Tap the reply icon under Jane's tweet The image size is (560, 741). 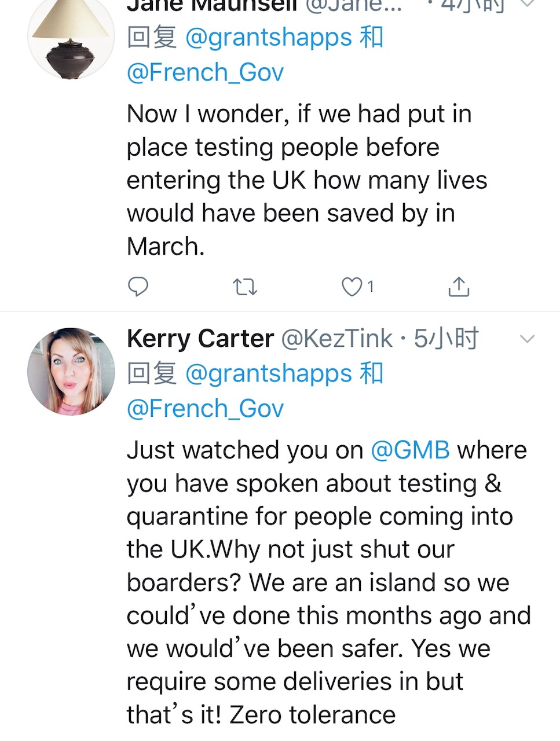point(138,287)
